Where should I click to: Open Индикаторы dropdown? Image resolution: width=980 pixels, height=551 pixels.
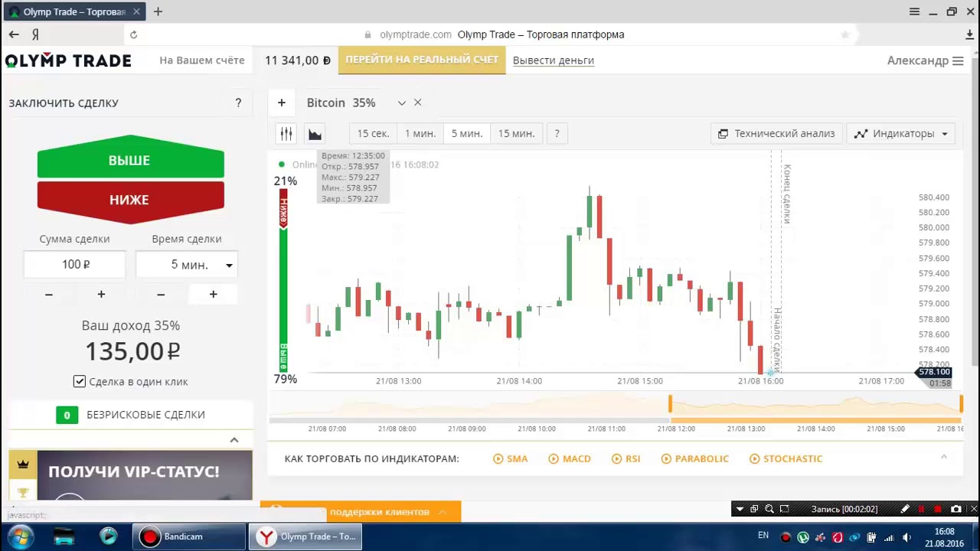[x=901, y=133]
